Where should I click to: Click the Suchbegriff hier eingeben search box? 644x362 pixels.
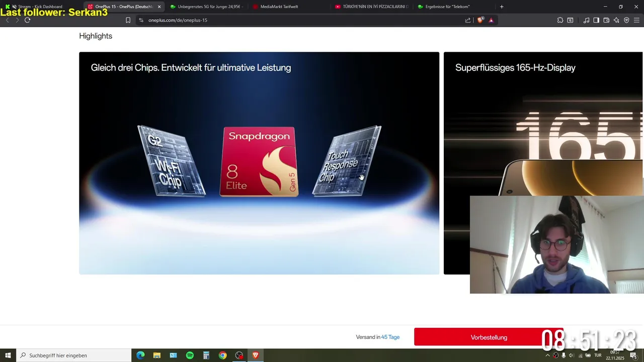tap(74, 355)
